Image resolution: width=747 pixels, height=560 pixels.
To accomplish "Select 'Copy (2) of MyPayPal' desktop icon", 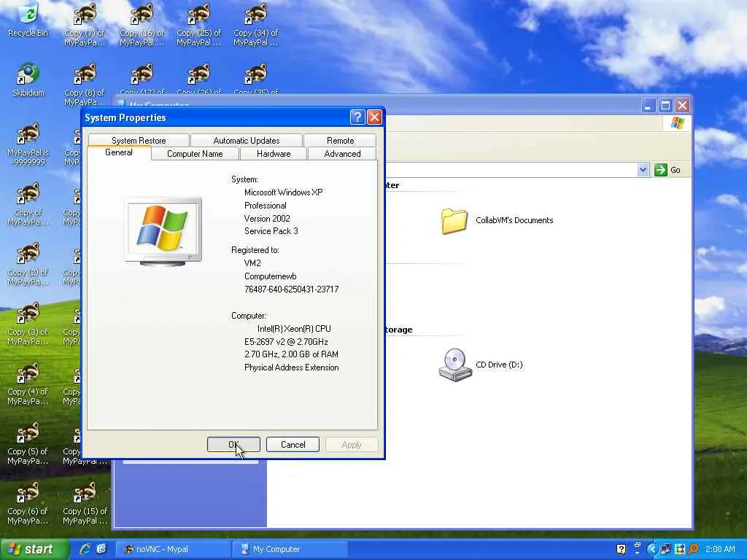I will pos(28,264).
